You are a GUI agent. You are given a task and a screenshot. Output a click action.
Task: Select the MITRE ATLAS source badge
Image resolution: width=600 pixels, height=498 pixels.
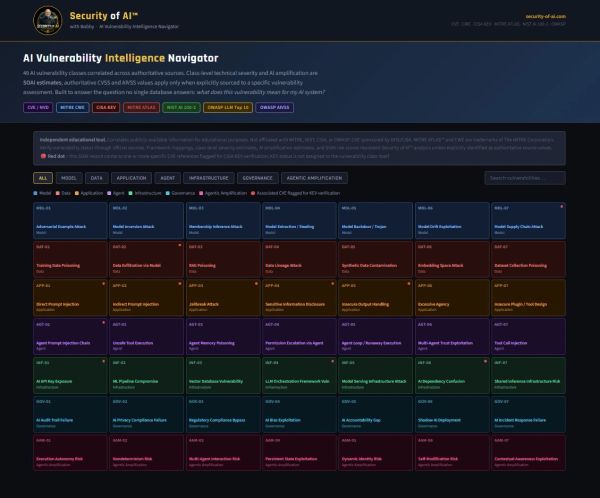tap(142, 108)
